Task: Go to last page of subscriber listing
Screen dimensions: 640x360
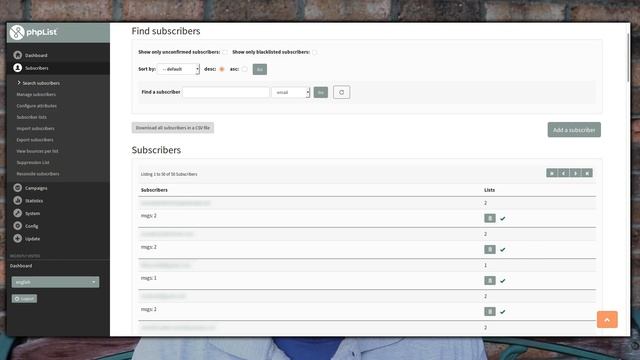Action: 587,173
